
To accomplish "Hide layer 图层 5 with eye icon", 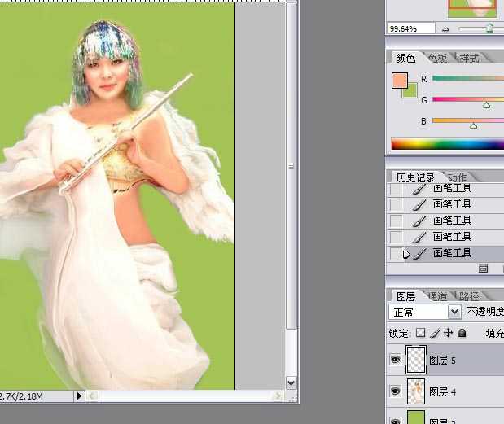I will point(395,360).
